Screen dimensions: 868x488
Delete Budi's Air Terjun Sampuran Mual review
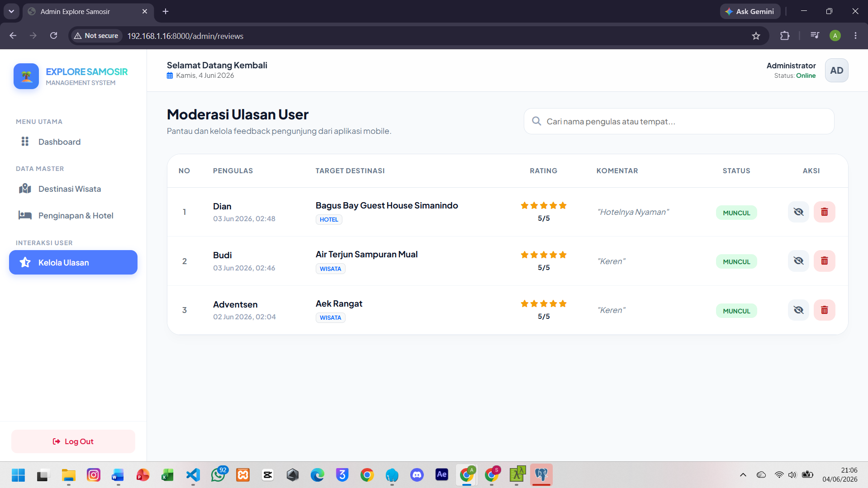point(824,261)
